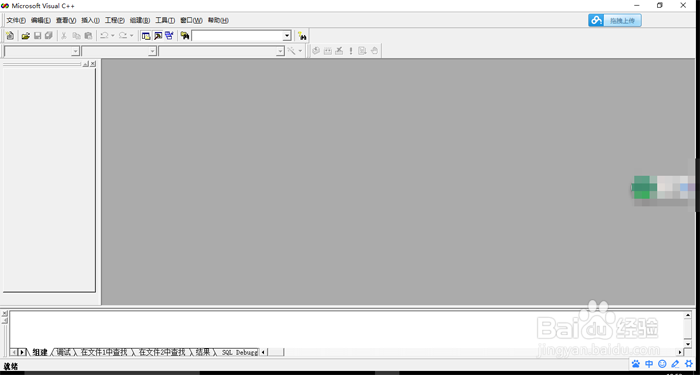700x375 pixels.
Task: Click the Save All icon
Action: 49,36
